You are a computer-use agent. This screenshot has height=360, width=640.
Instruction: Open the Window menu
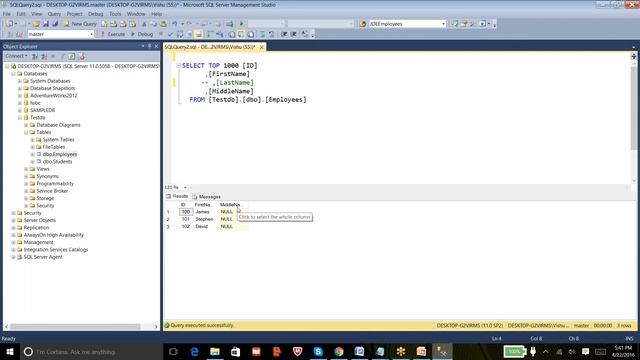coord(136,14)
